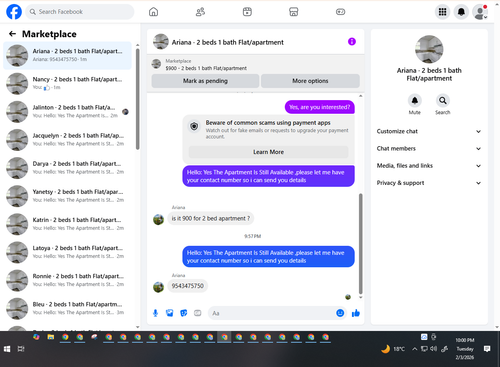The image size is (500, 367).
Task: Click Mark as pending button
Action: tap(205, 81)
